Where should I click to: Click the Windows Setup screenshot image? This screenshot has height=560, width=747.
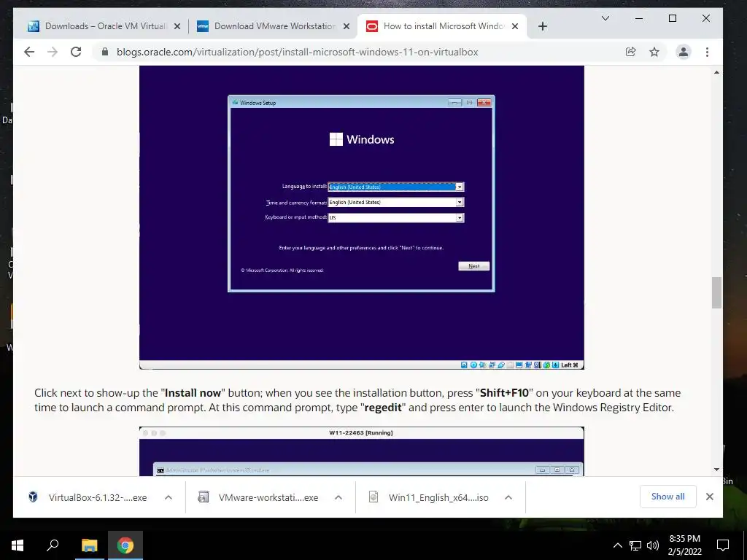[x=362, y=217]
